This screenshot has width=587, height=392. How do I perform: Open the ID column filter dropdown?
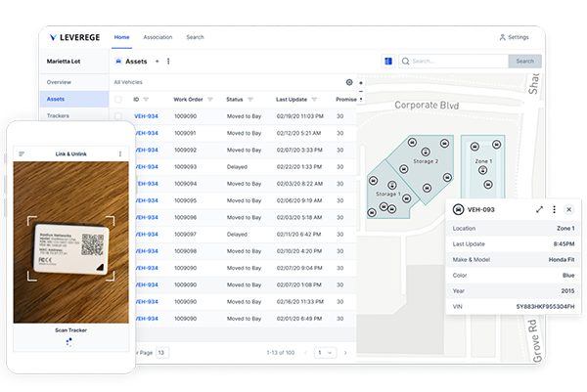tap(146, 99)
